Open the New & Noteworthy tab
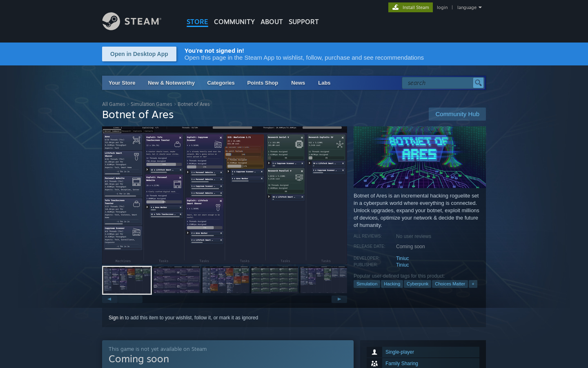This screenshot has width=588, height=368. [x=171, y=83]
